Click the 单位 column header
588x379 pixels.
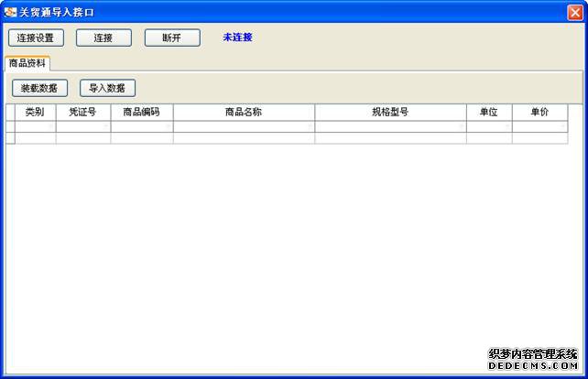click(x=488, y=112)
